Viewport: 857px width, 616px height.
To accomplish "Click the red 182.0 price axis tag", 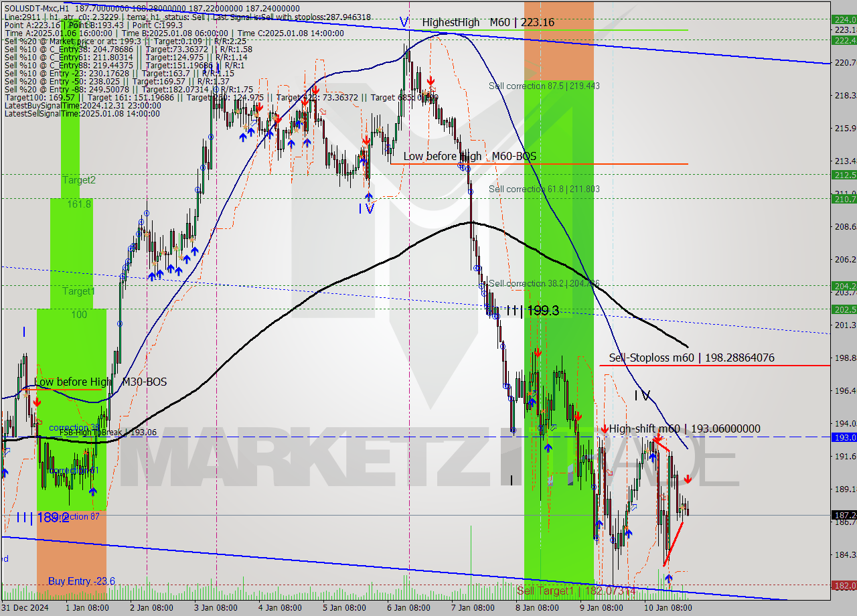I will [844, 585].
